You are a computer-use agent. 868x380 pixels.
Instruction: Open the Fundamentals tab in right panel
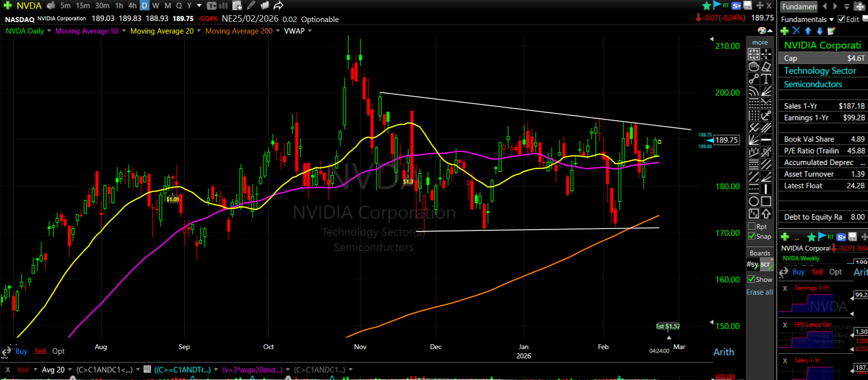(799, 6)
